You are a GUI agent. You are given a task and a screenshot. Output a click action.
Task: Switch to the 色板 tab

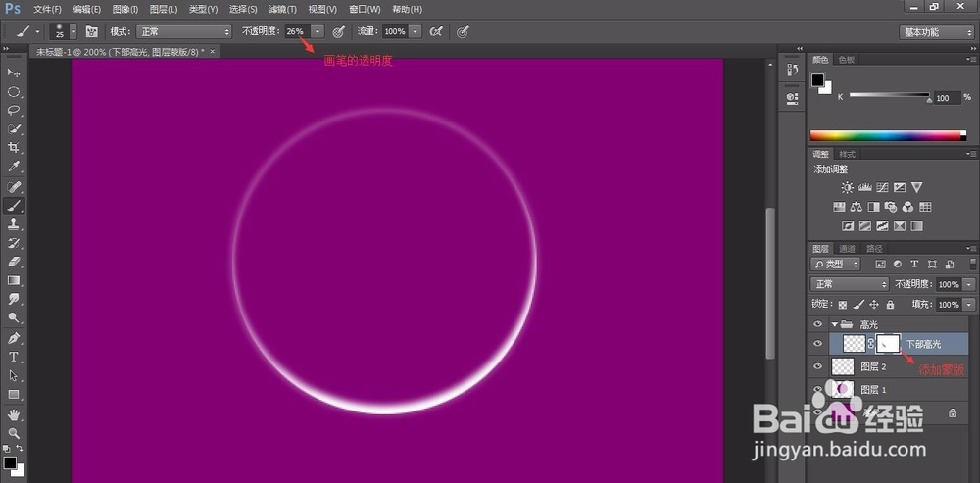click(x=847, y=60)
